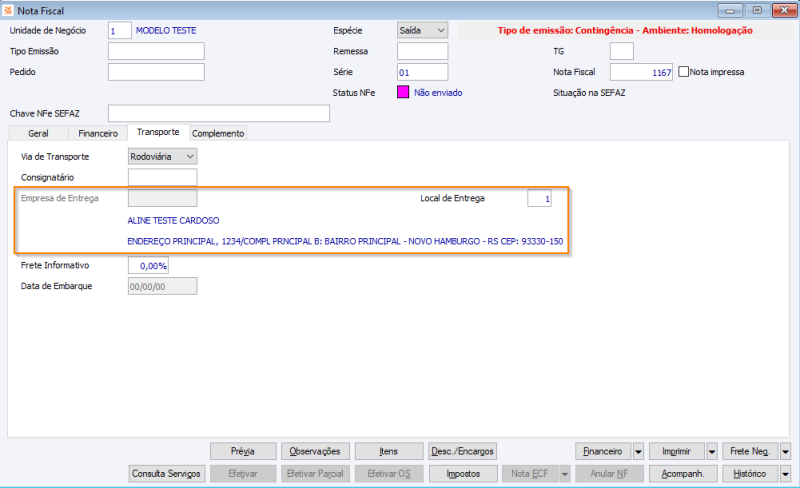
Task: Click the Frete Neg. button
Action: tap(750, 451)
